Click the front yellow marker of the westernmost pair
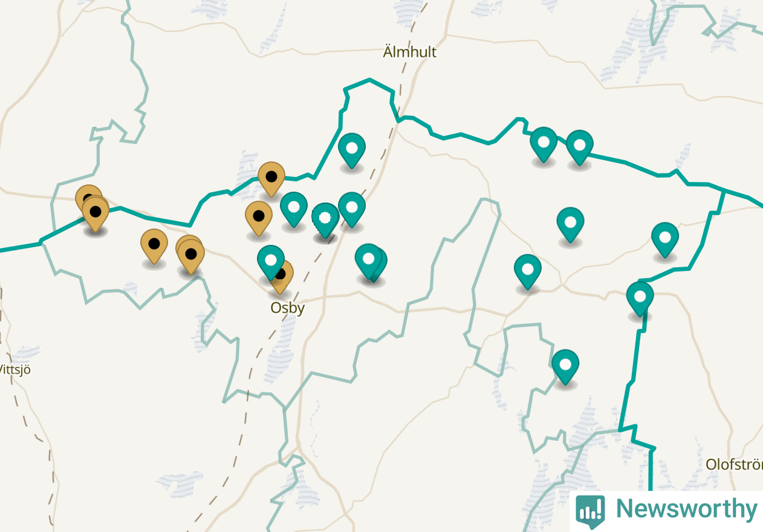763x532 pixels. pos(96,213)
